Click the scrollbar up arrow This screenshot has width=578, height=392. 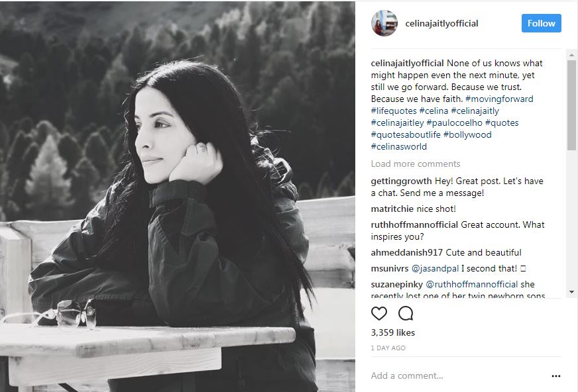[571, 55]
